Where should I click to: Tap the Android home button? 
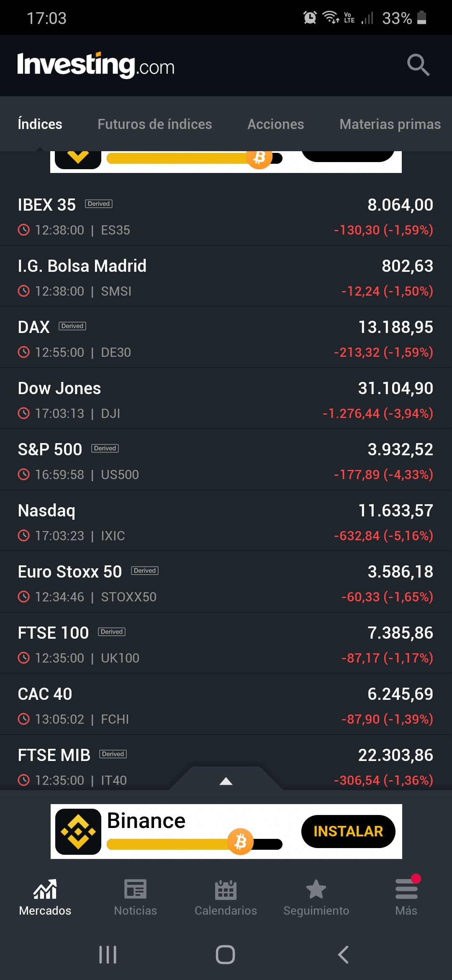point(226,955)
